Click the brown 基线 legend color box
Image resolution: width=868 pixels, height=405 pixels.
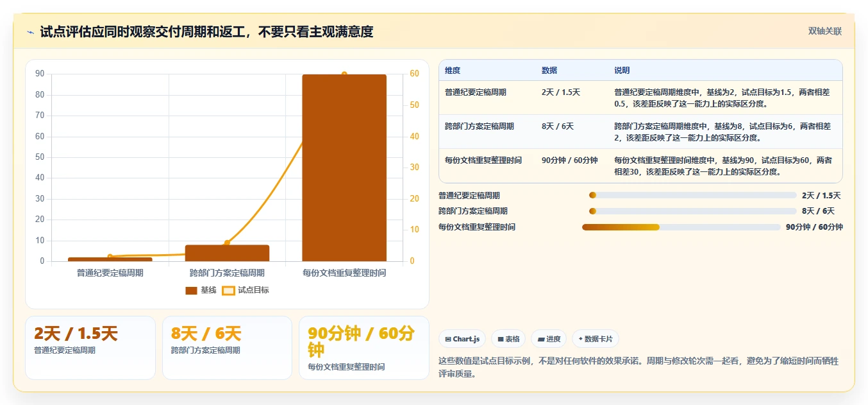(x=191, y=291)
